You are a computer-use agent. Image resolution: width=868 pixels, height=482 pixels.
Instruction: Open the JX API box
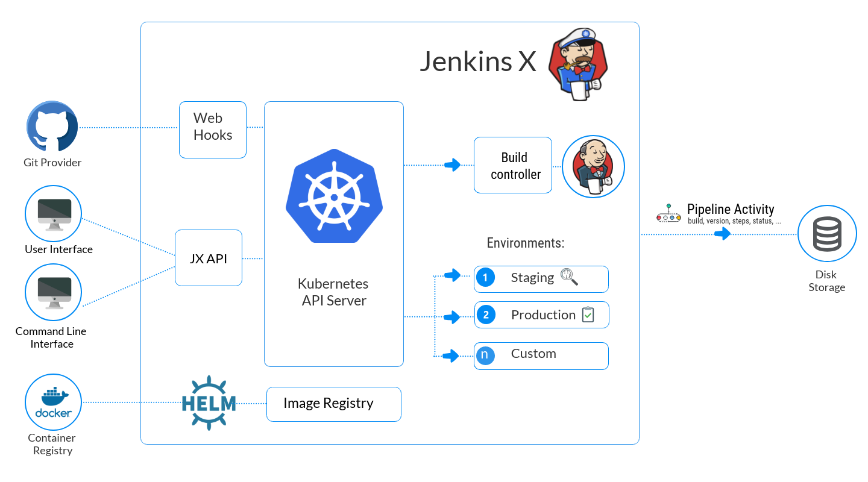point(208,258)
